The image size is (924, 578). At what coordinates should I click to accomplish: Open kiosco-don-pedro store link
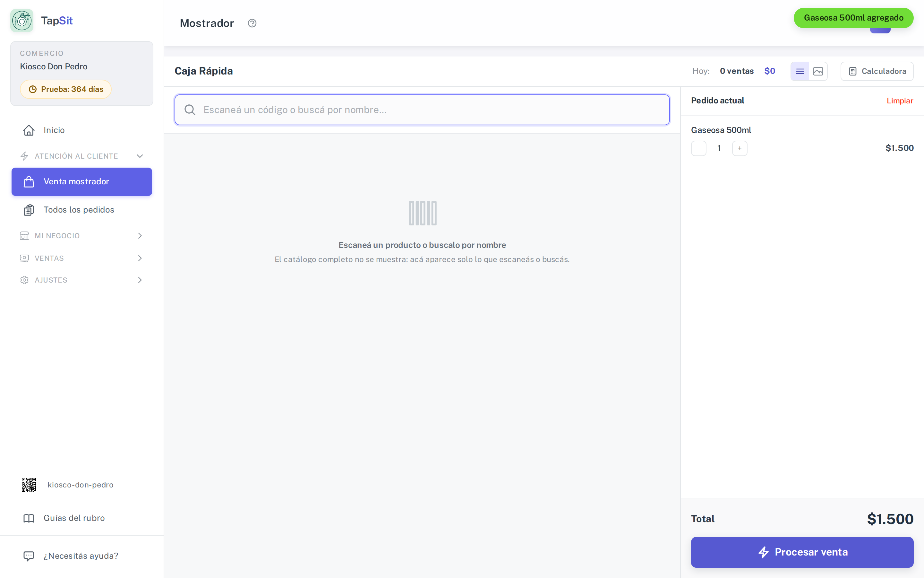[80, 485]
